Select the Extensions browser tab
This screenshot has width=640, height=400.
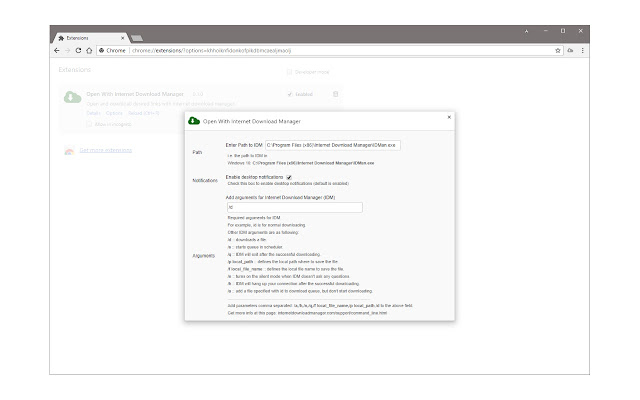tap(91, 38)
